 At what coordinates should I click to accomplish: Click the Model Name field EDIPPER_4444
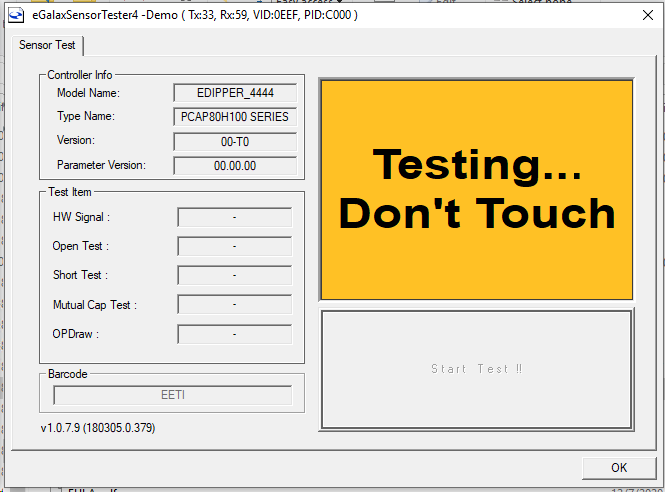(x=235, y=93)
